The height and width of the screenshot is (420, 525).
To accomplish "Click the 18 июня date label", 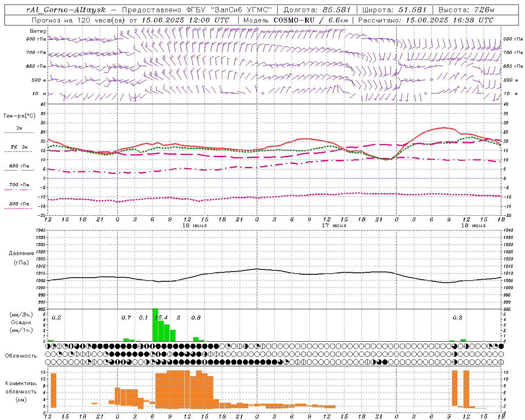I will pos(473,226).
